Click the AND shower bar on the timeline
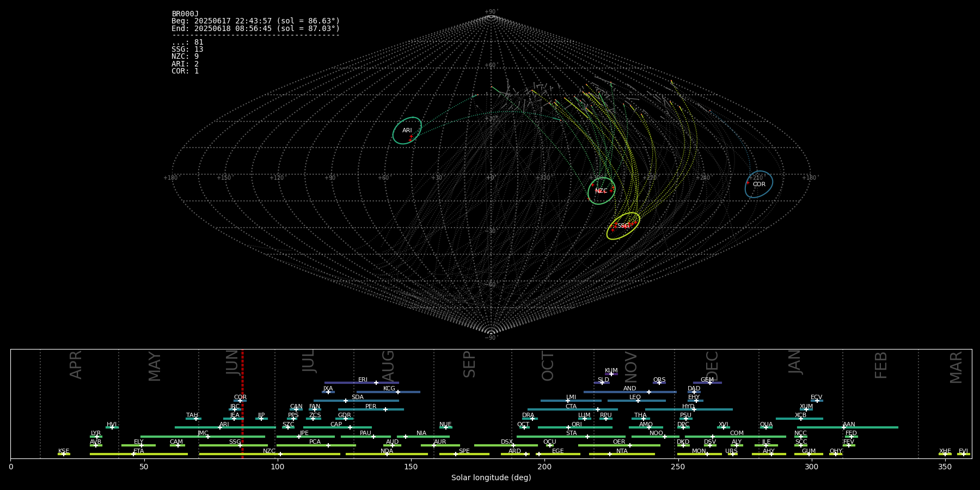 click(630, 392)
